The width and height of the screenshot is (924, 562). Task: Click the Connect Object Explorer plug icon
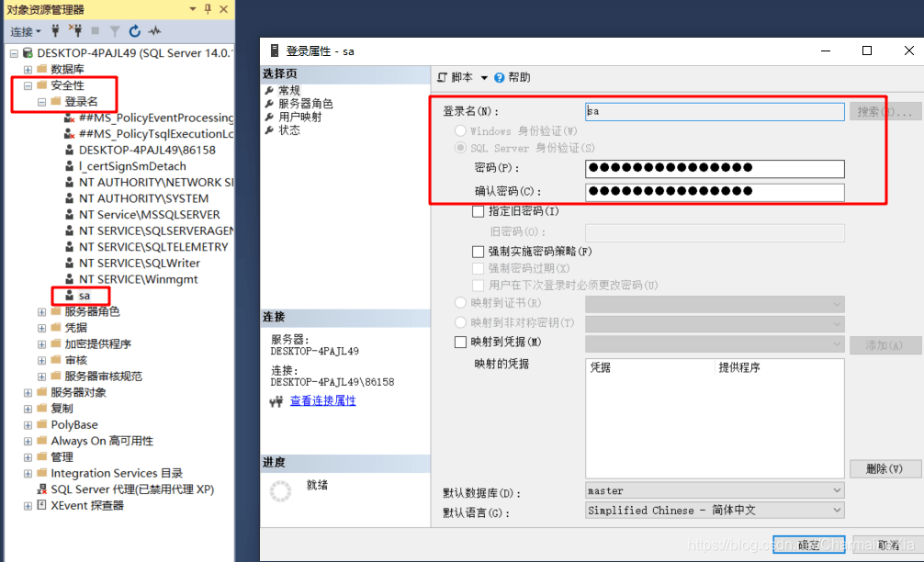54,31
